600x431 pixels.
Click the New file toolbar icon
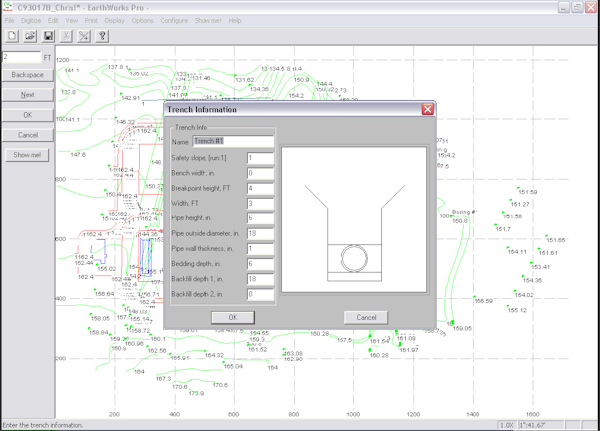click(12, 36)
